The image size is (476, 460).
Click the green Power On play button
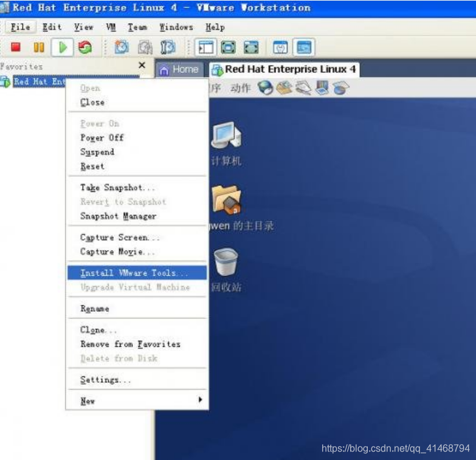pyautogui.click(x=62, y=47)
